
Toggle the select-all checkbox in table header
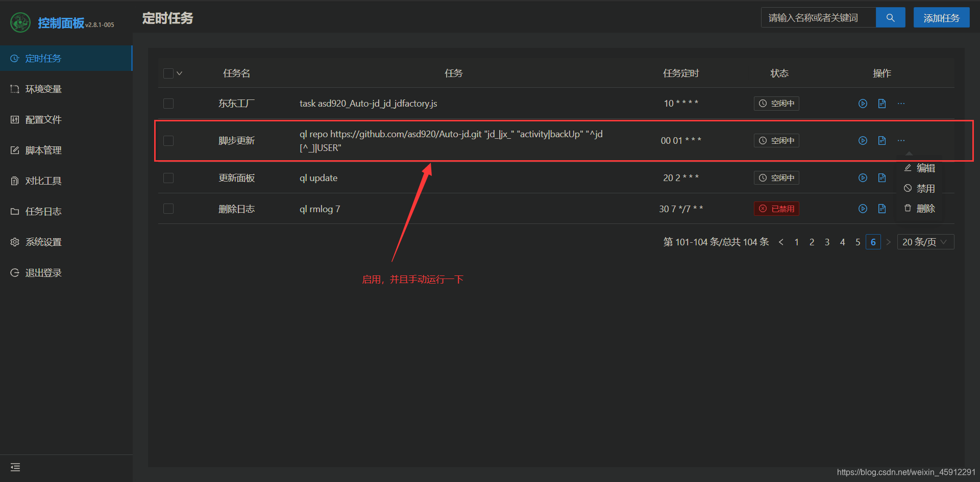(168, 73)
